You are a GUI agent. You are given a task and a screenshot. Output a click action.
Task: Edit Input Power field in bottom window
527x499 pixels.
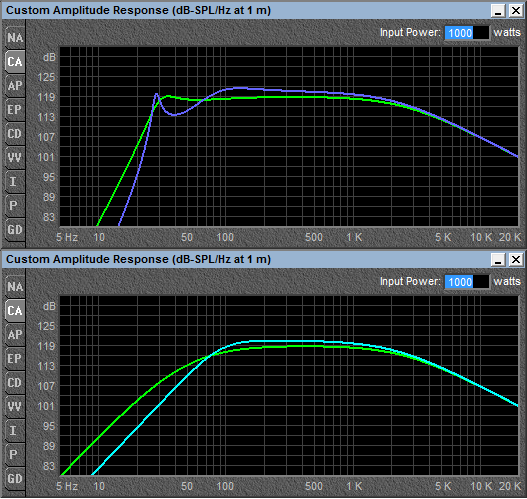[467, 282]
